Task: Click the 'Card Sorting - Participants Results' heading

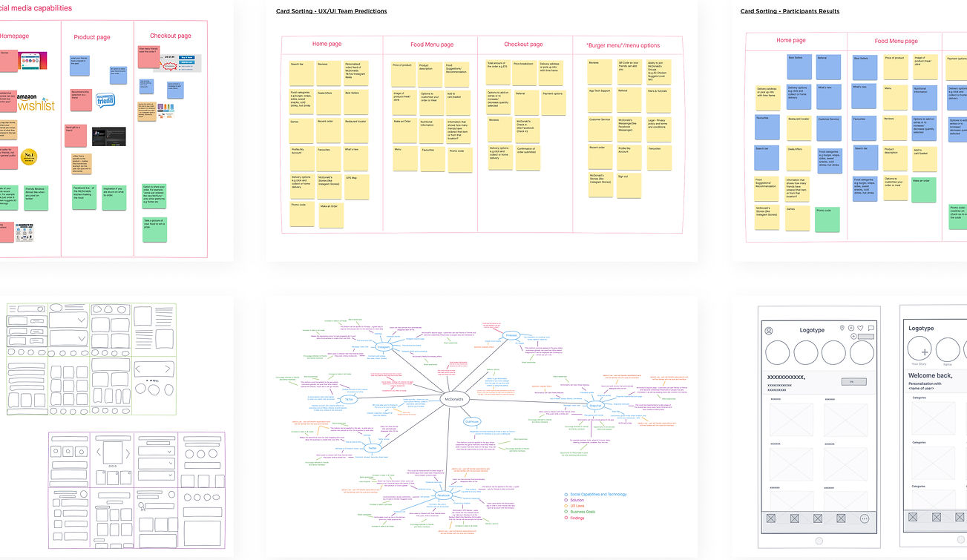Action: [x=790, y=11]
